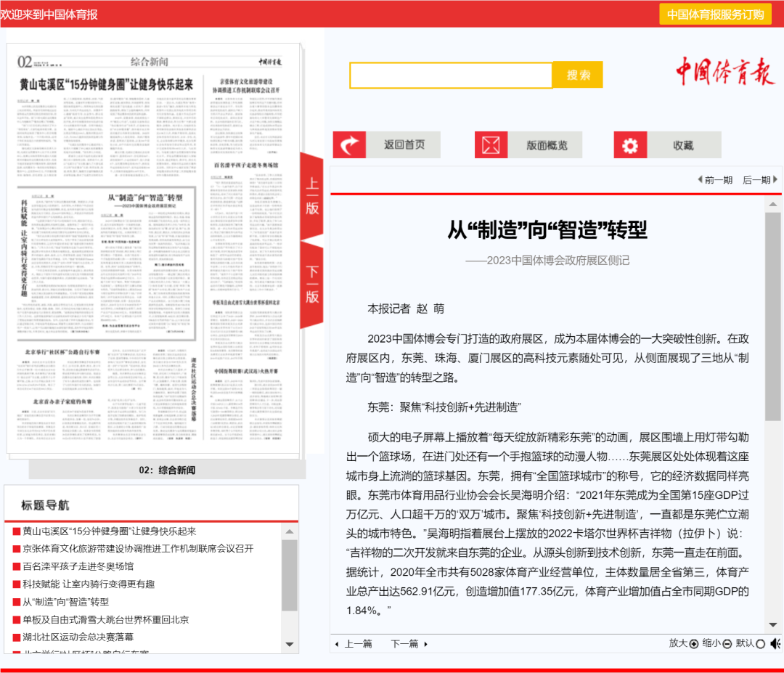Click the article title 从"制造"向"智造"转型
The image size is (784, 673).
(547, 230)
